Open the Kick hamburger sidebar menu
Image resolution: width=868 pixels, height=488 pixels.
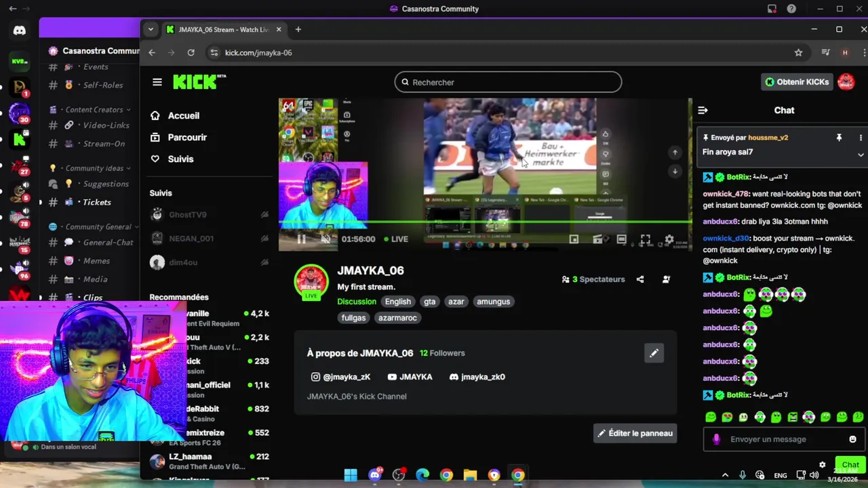(x=157, y=82)
